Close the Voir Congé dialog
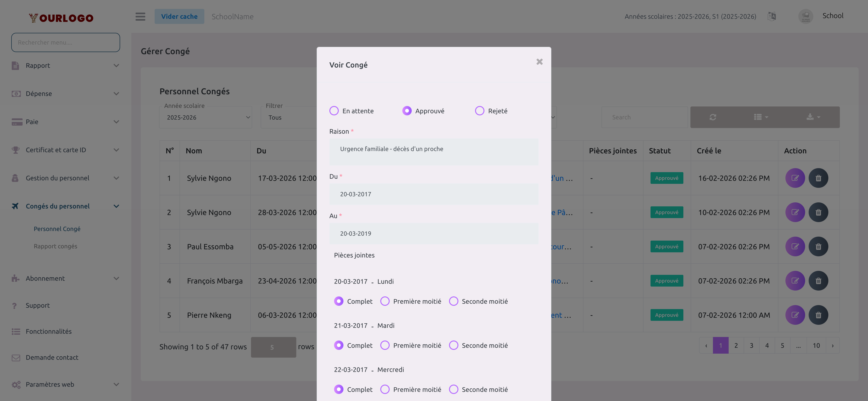 (539, 62)
